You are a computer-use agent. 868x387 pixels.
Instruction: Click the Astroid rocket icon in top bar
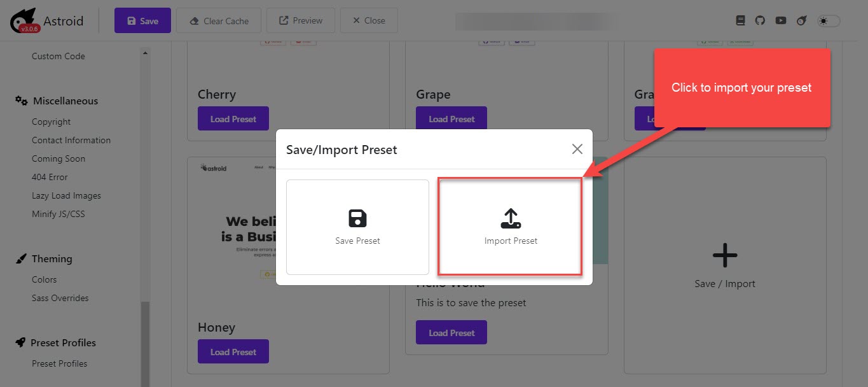click(802, 20)
